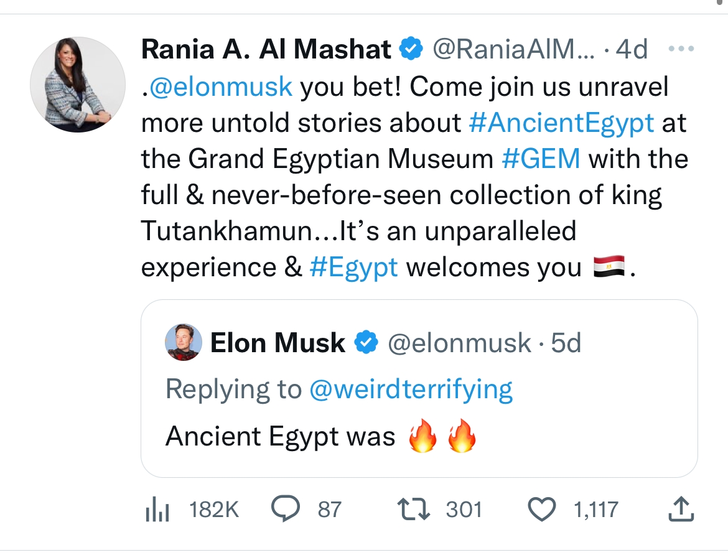Viewport: 728px width, 560px height.
Task: Click the Rania A. Al Mashat display name
Action: [x=266, y=49]
